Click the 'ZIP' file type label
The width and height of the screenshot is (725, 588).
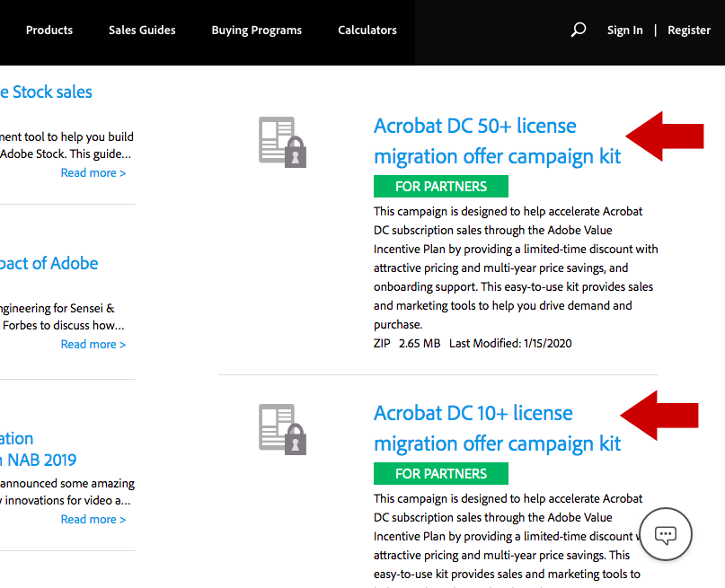(382, 343)
